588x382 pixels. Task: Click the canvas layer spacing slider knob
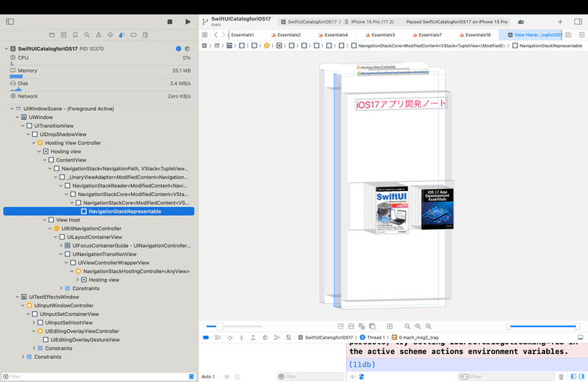pos(220,326)
